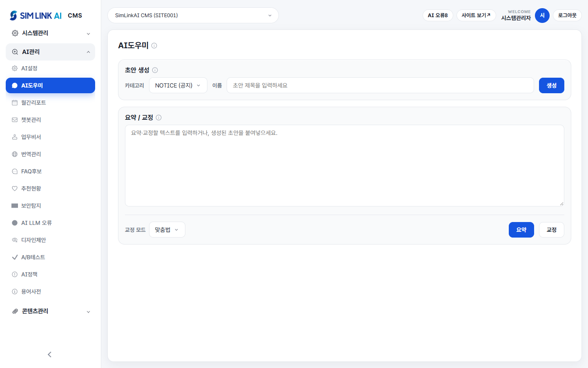588x368 pixels.
Task: Click the 용어사전 info icon in sidebar
Action: (15, 292)
